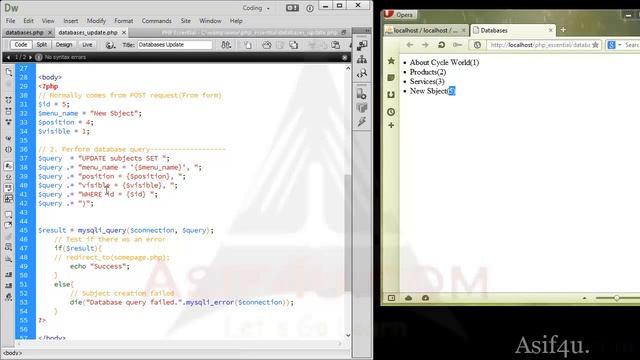The width and height of the screenshot is (640, 360).
Task: Open the Downloads panel in Opera sidebar
Action: pos(391,95)
